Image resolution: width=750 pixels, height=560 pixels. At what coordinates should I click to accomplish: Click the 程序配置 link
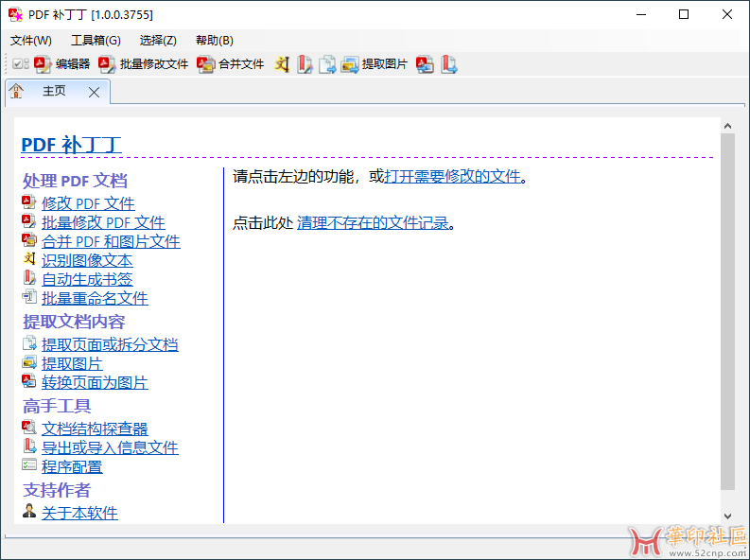coord(72,467)
